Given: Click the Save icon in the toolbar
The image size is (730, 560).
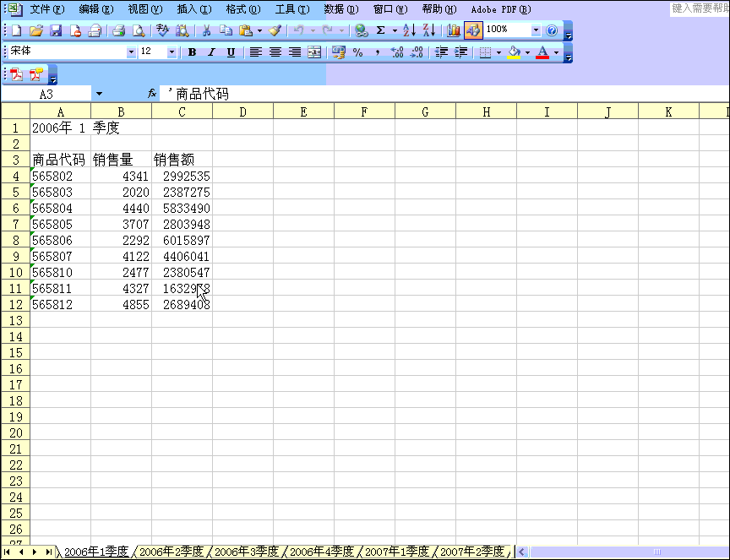Looking at the screenshot, I should 56,30.
